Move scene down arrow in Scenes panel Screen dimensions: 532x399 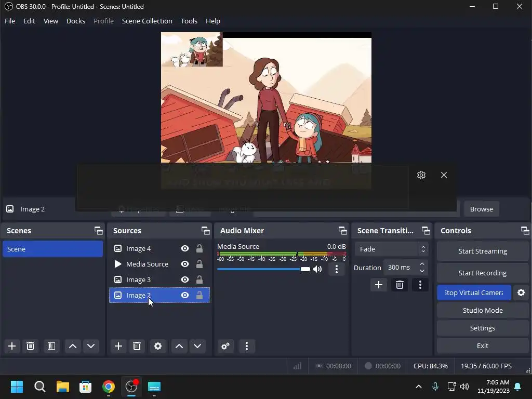point(91,346)
